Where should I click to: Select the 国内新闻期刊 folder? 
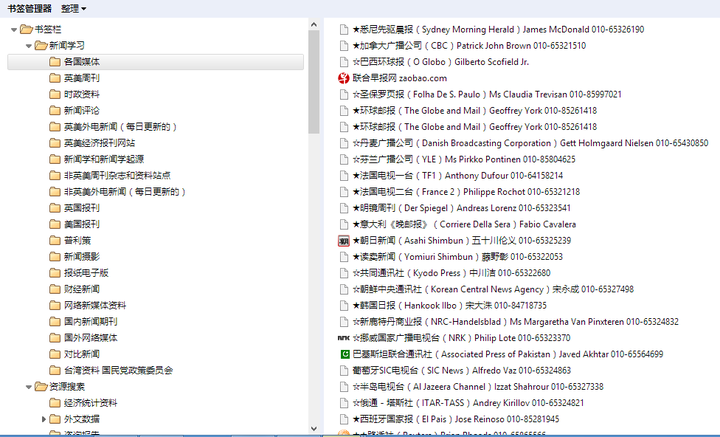coord(90,321)
